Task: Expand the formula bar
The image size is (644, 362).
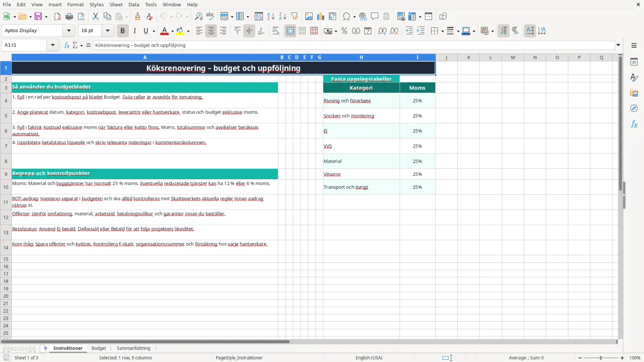Action: click(x=618, y=46)
